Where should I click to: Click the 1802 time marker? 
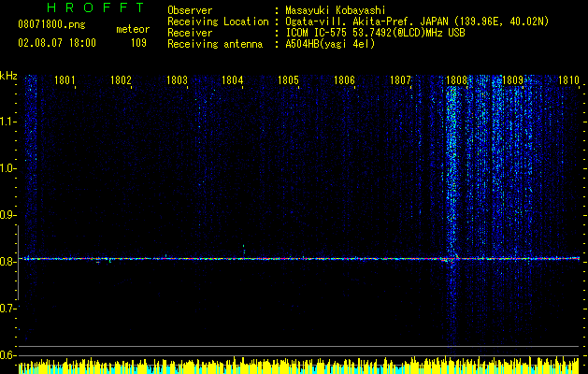121,80
